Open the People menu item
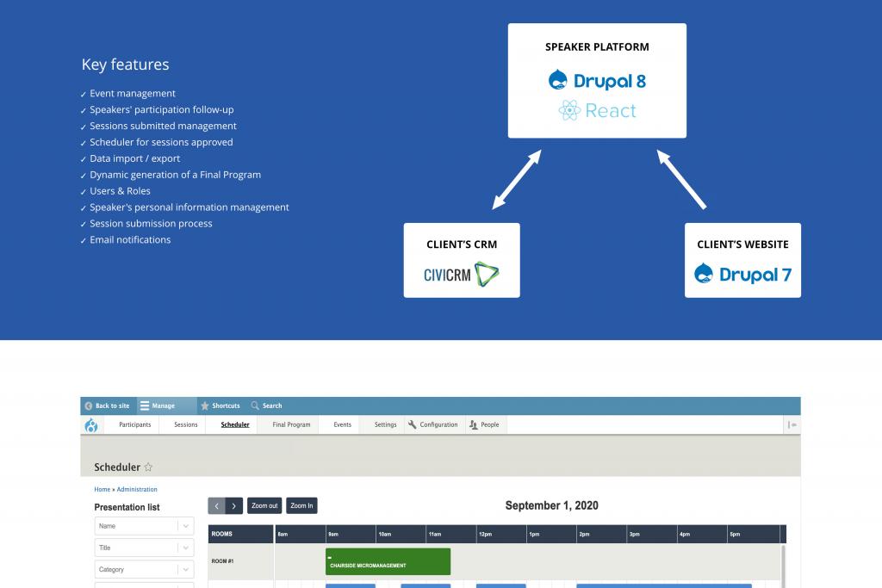The height and width of the screenshot is (588, 882). [x=484, y=425]
